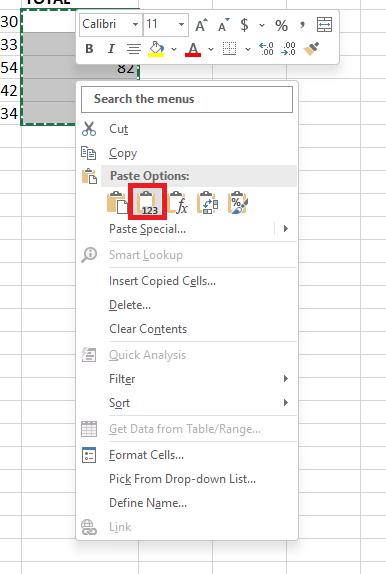Expand the Paste Special submenu arrow
Image resolution: width=386 pixels, height=574 pixels.
(286, 229)
